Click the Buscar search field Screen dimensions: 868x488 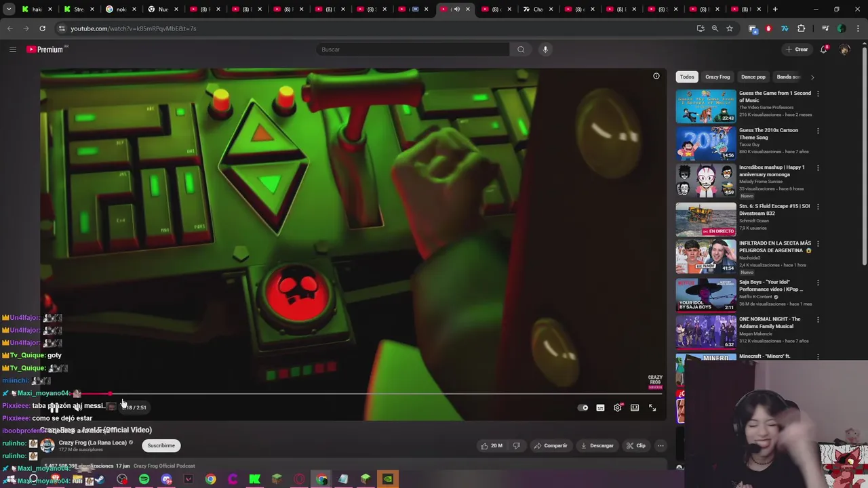(412, 49)
